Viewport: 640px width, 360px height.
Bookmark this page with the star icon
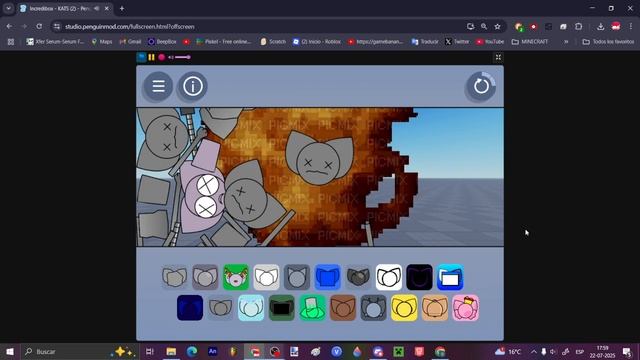click(497, 27)
